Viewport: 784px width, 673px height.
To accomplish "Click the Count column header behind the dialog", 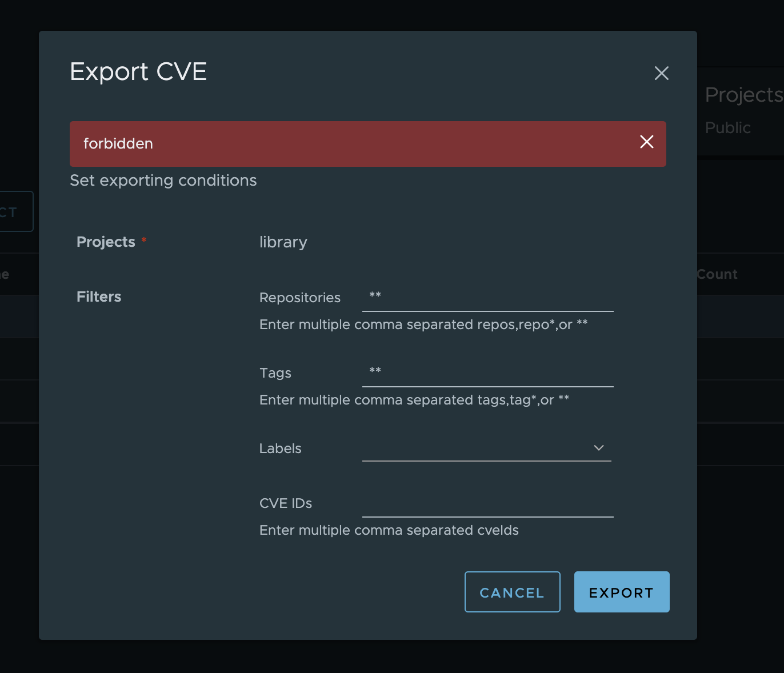I will (717, 274).
